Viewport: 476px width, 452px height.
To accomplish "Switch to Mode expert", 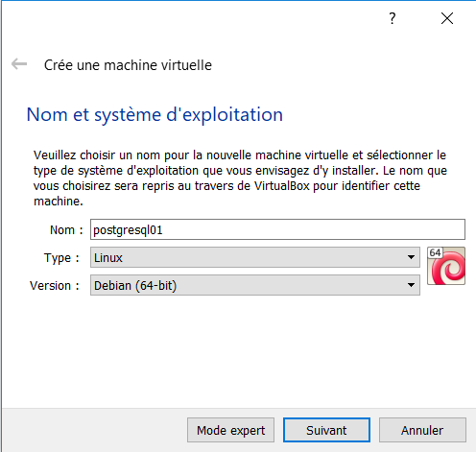I will (230, 430).
